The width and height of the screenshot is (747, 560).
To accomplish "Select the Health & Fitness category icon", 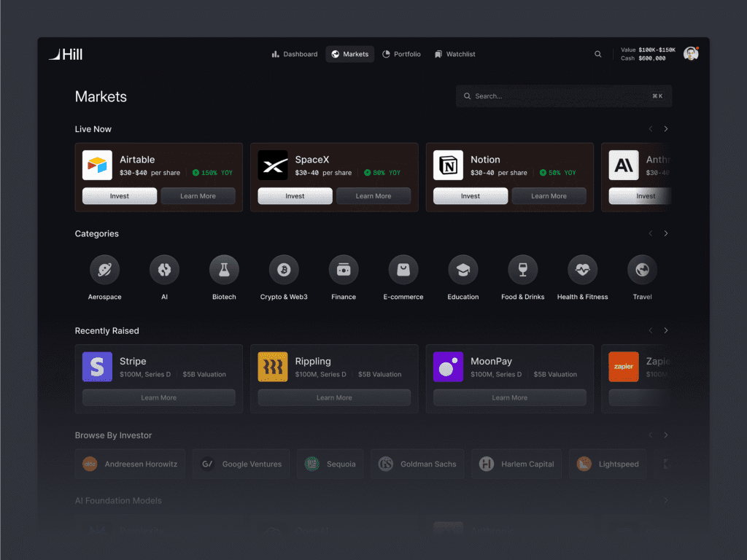I will (583, 270).
